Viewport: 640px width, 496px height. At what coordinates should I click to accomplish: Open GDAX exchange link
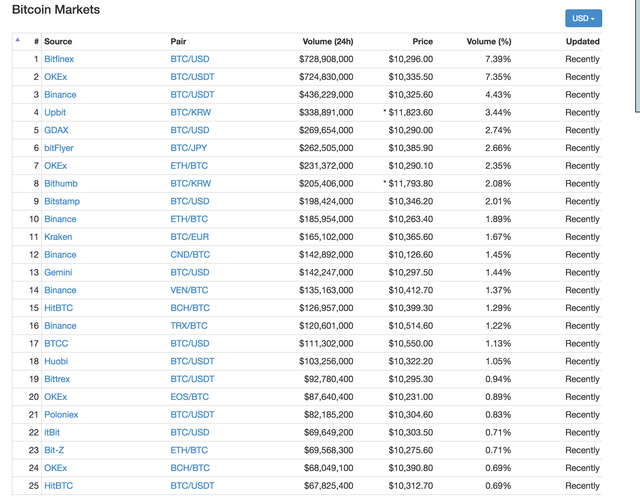pyautogui.click(x=56, y=130)
